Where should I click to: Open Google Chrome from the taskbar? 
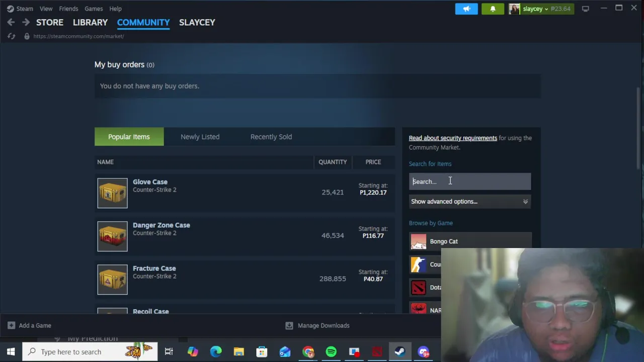point(308,352)
